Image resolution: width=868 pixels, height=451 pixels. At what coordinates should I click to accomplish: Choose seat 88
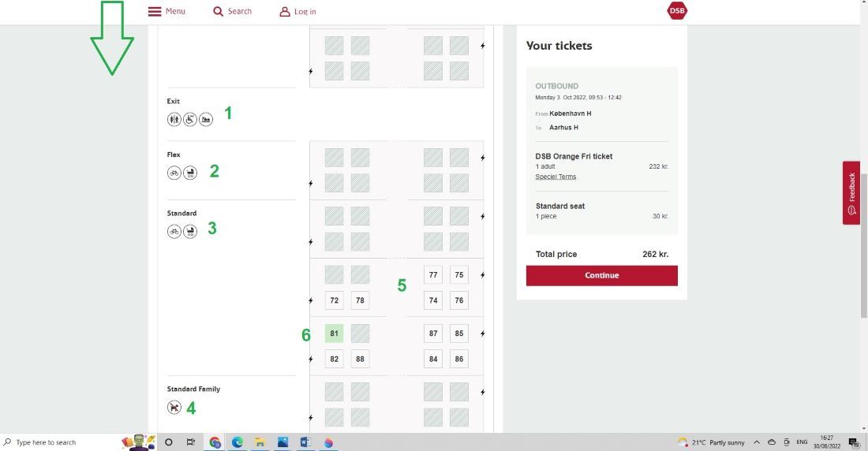pos(360,359)
